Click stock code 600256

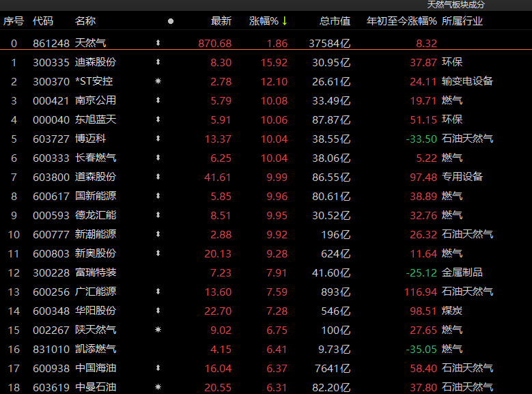pyautogui.click(x=51, y=292)
